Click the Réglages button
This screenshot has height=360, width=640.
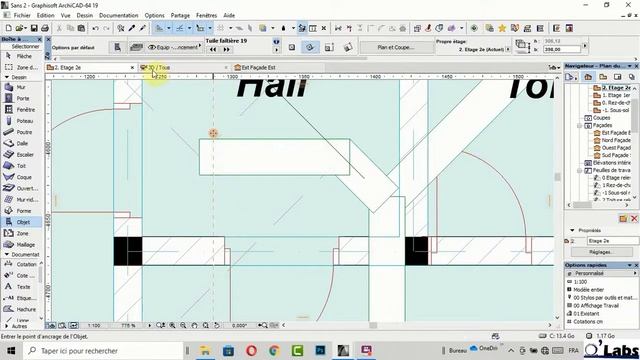pyautogui.click(x=601, y=252)
